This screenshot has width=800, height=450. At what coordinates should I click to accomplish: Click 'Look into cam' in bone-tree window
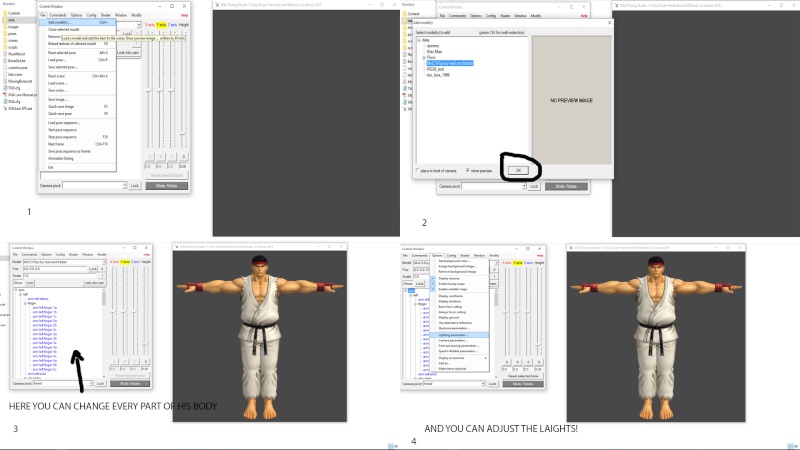[x=94, y=283]
